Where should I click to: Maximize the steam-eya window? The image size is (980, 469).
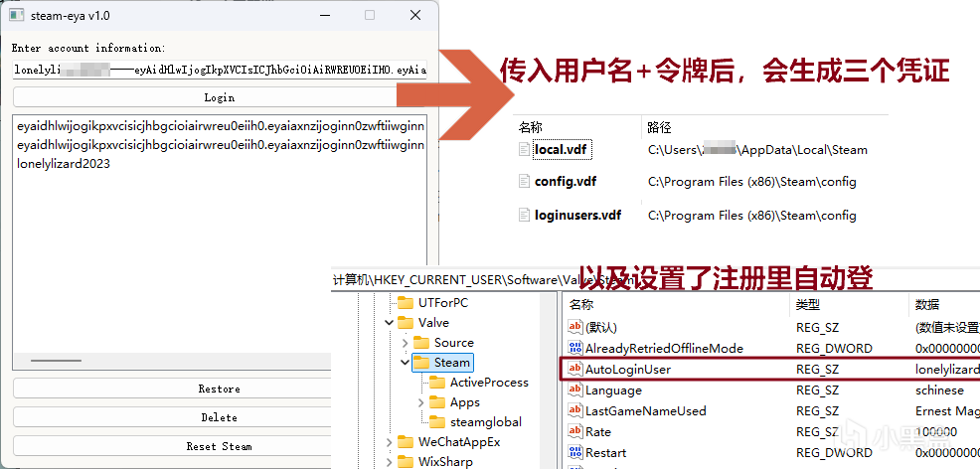[370, 15]
